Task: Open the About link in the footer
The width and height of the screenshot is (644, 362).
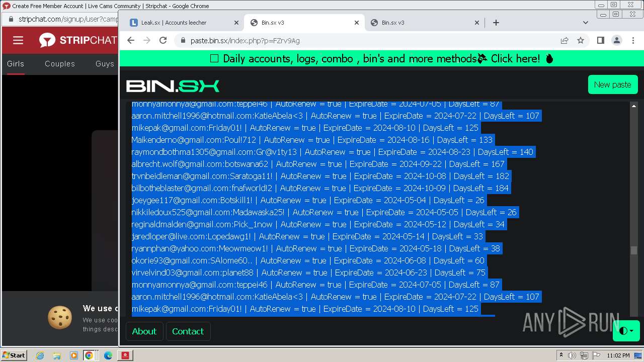Action: tap(144, 331)
